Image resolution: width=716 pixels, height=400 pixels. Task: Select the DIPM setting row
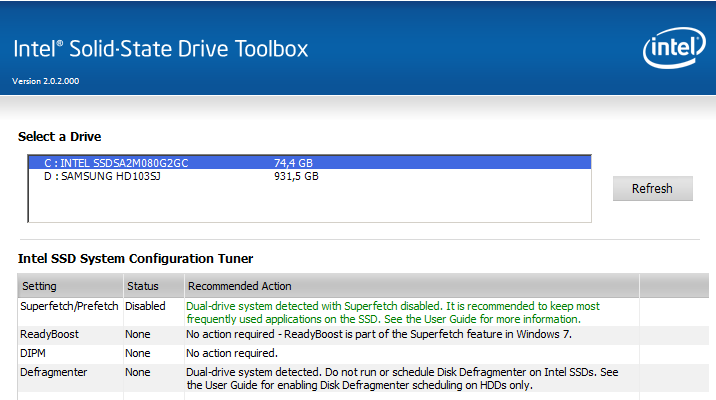click(x=34, y=353)
